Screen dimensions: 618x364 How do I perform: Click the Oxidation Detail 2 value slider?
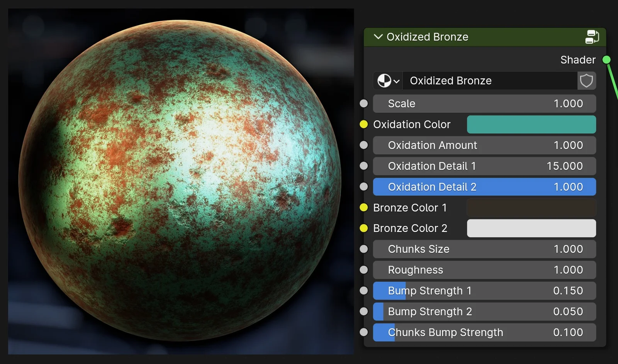click(484, 187)
